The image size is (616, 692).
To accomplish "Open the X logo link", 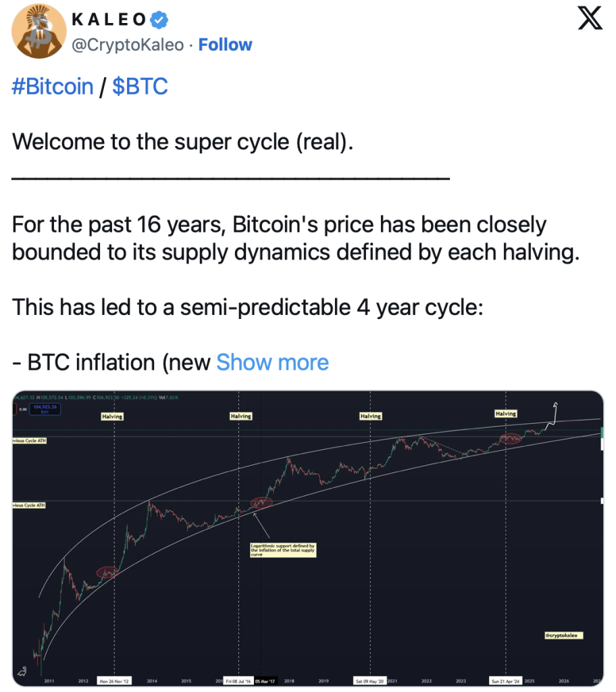I will [590, 18].
